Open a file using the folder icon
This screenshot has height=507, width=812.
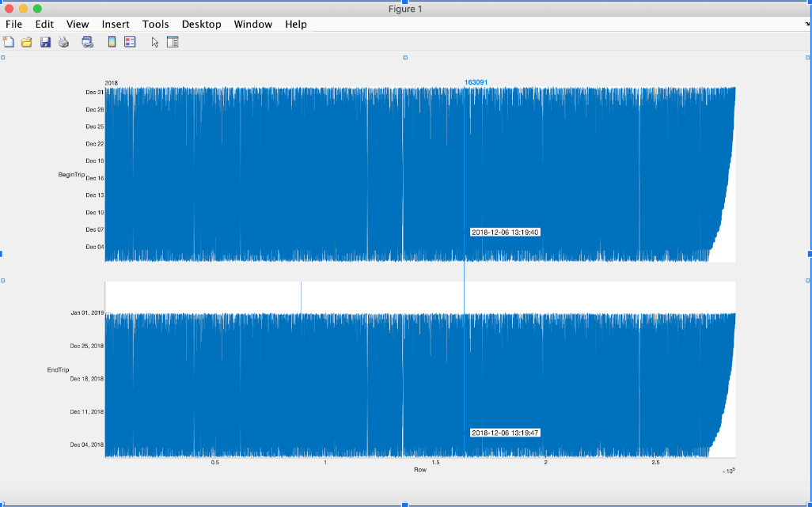coord(27,42)
